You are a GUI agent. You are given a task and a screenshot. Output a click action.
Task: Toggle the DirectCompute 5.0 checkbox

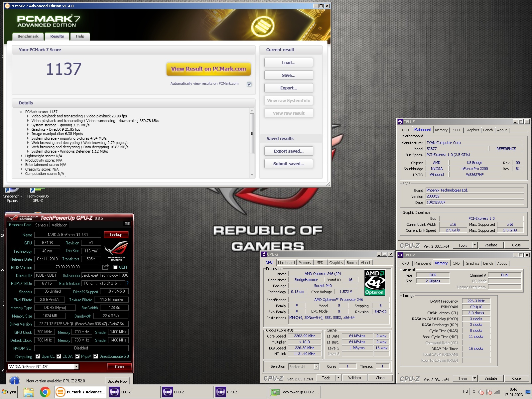point(96,356)
